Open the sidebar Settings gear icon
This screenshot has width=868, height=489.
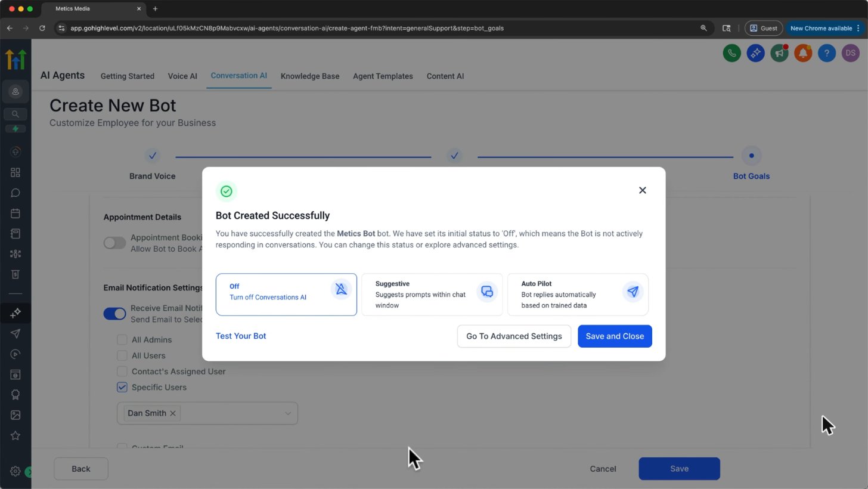tap(15, 471)
